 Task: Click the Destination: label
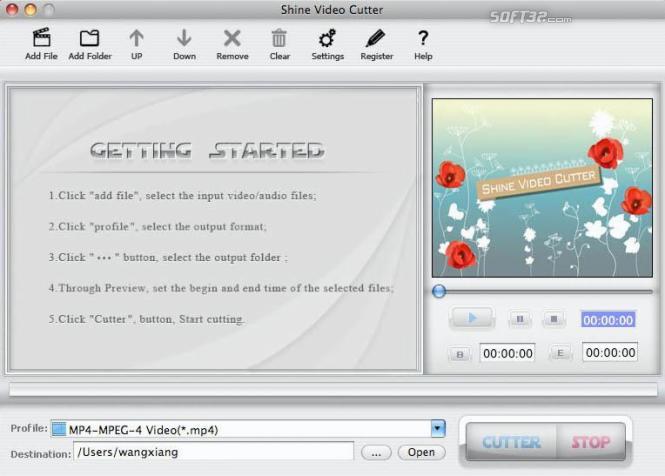[x=41, y=454]
